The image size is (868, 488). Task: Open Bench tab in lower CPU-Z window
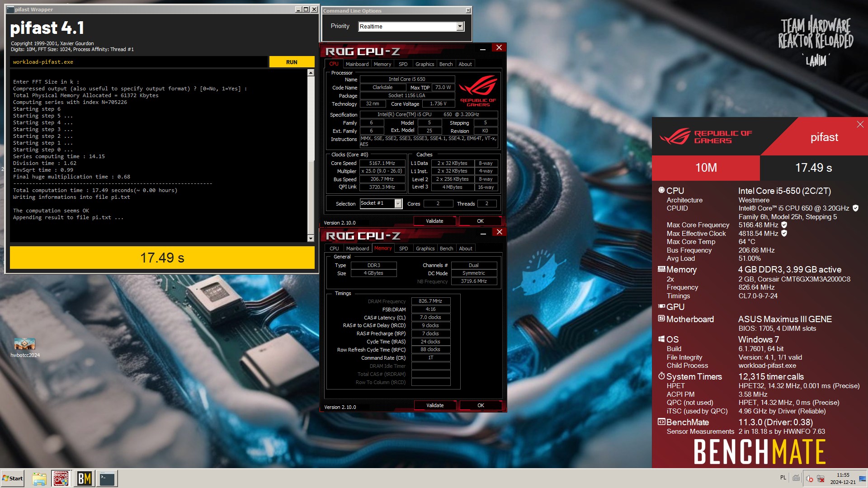coord(446,249)
